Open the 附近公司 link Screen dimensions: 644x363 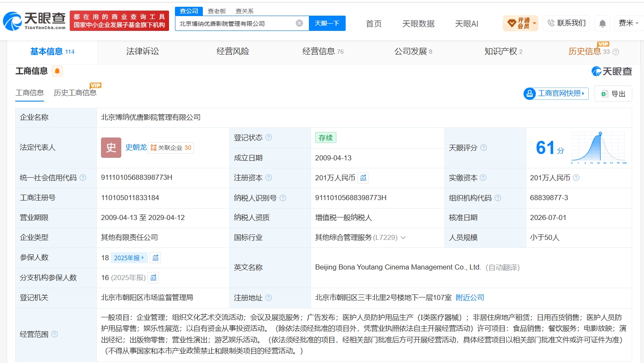[470, 297]
